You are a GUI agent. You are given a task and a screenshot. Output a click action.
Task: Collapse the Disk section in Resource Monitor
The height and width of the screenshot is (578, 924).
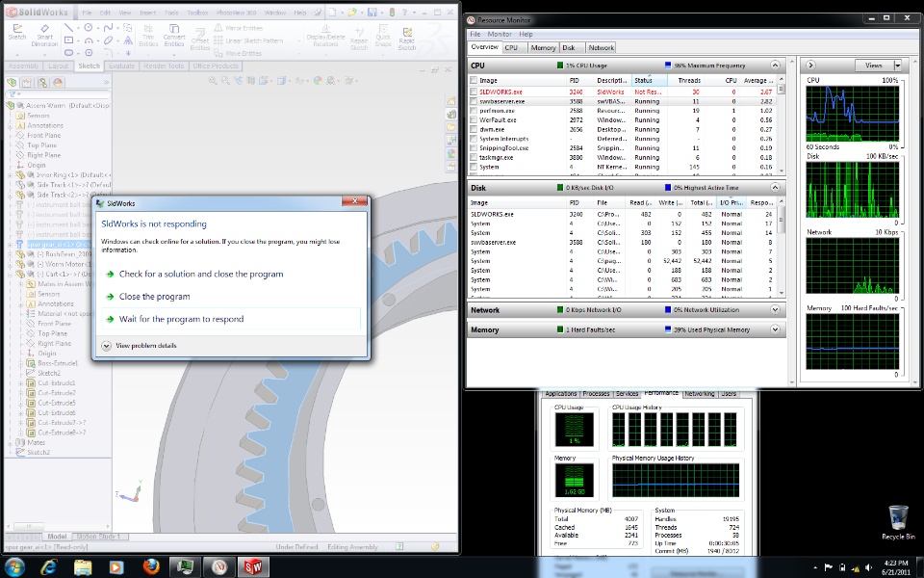click(x=775, y=188)
